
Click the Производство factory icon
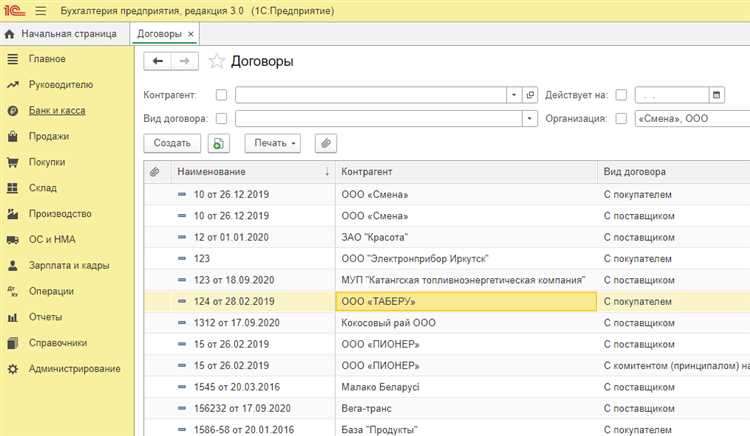(x=13, y=214)
